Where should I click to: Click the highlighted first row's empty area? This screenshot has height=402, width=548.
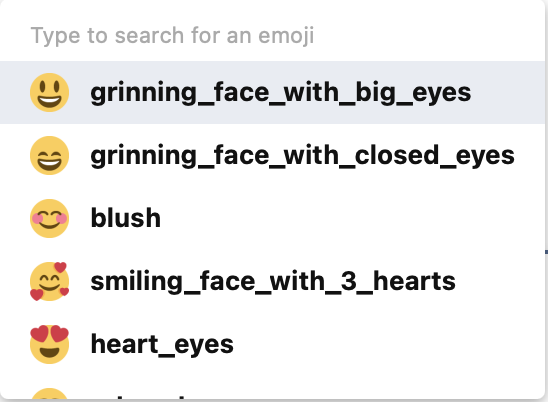click(x=507, y=93)
